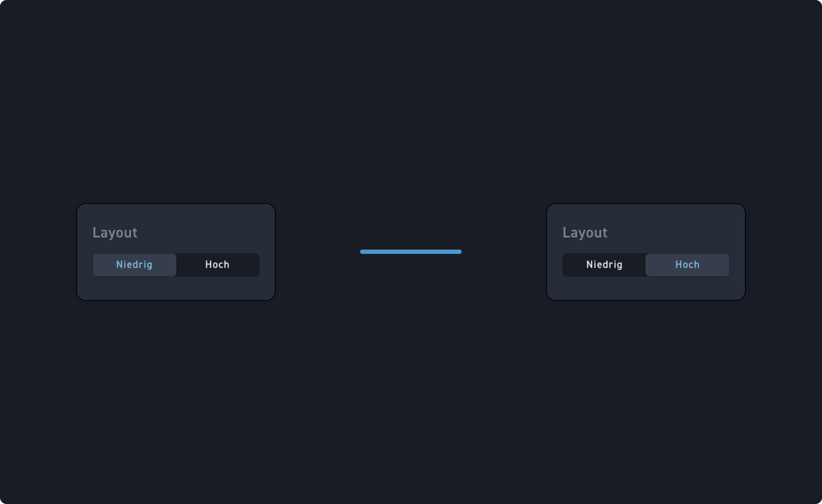Switch the left Layout card to Hoch
Screen dimensions: 822x504
[218, 265]
